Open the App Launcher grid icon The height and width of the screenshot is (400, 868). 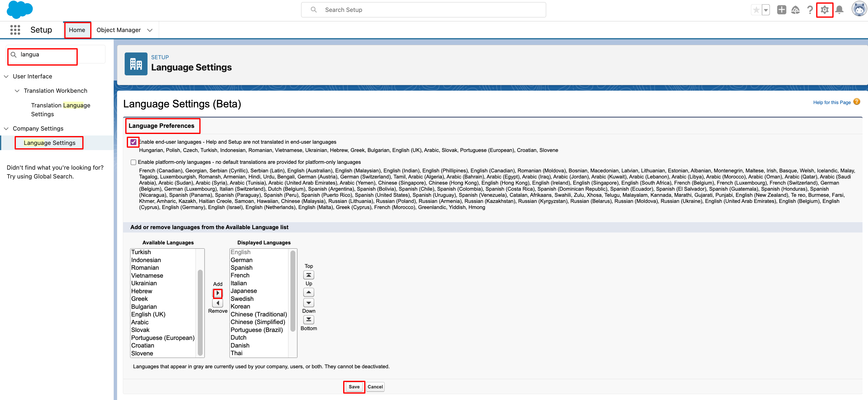[x=15, y=30]
